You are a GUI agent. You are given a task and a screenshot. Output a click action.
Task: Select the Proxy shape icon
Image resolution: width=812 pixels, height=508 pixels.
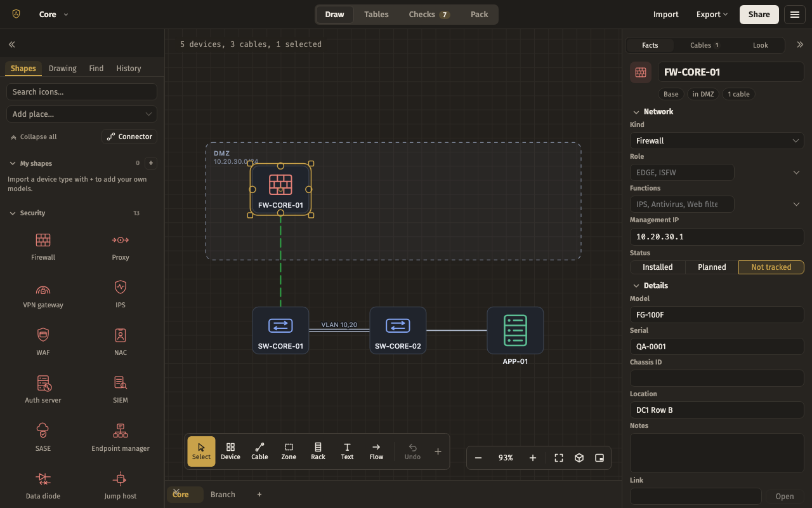(x=121, y=246)
